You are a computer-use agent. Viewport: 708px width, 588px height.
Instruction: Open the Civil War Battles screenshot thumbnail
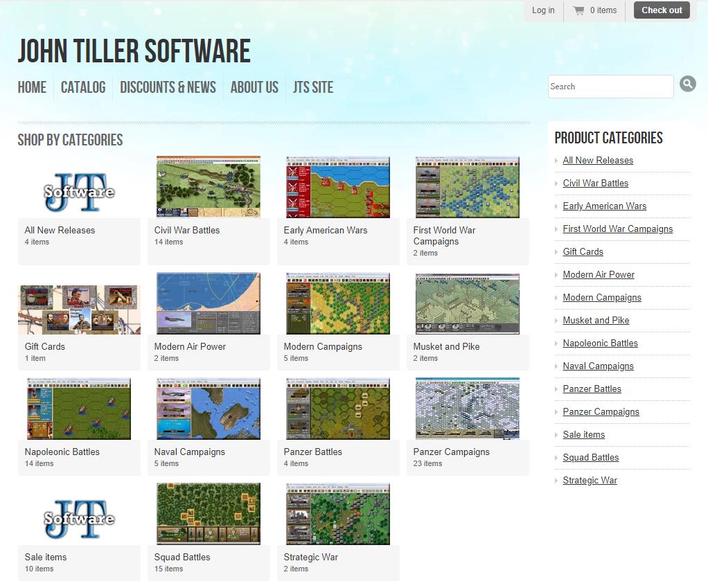[x=209, y=187]
